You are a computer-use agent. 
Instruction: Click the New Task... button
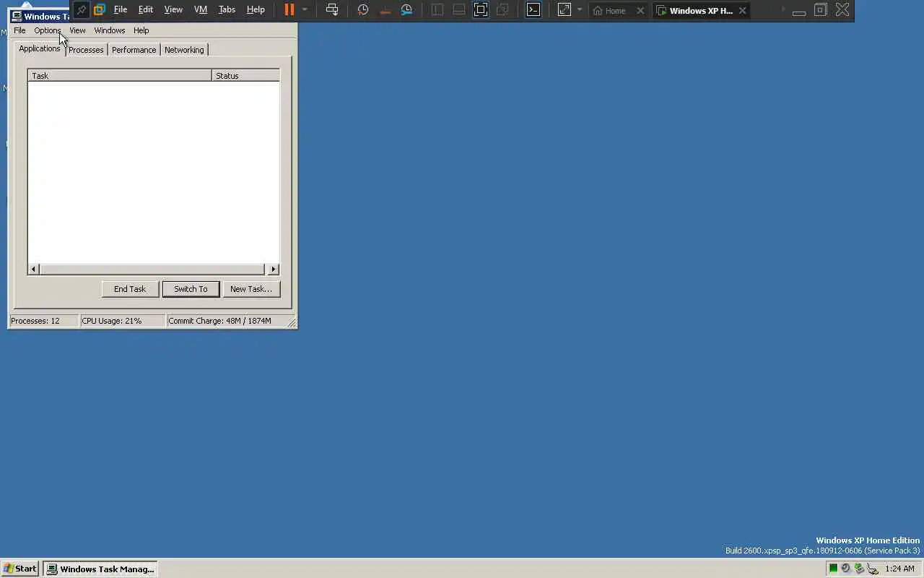(x=251, y=289)
